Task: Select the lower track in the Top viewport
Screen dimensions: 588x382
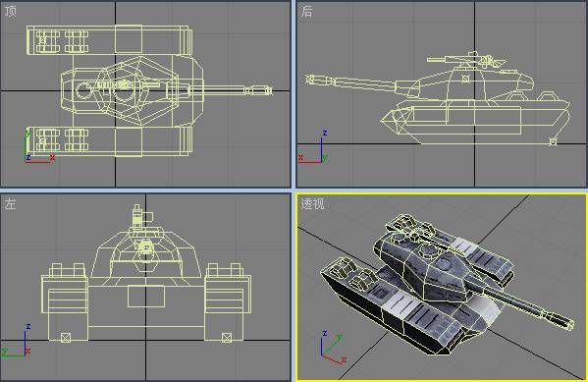Action: (x=110, y=141)
